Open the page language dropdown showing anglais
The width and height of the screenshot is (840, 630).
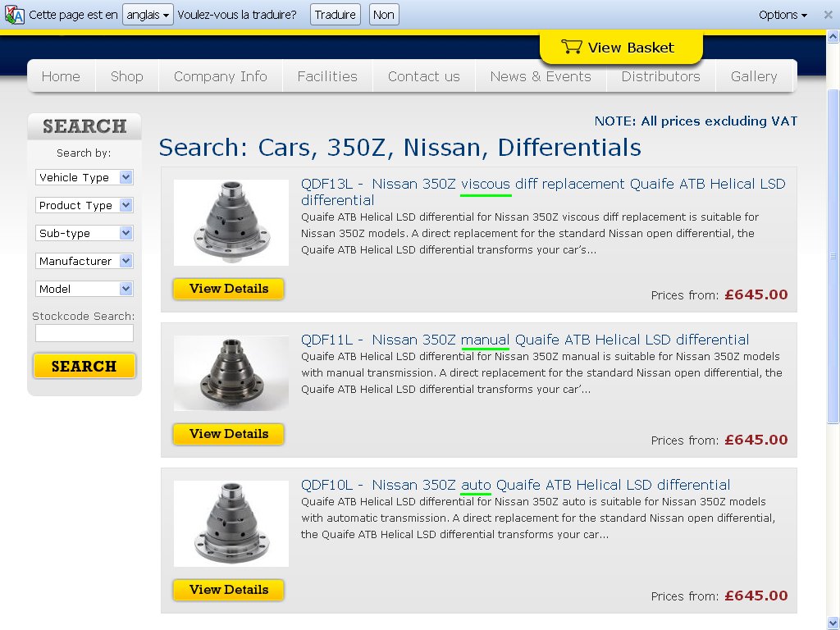point(148,15)
